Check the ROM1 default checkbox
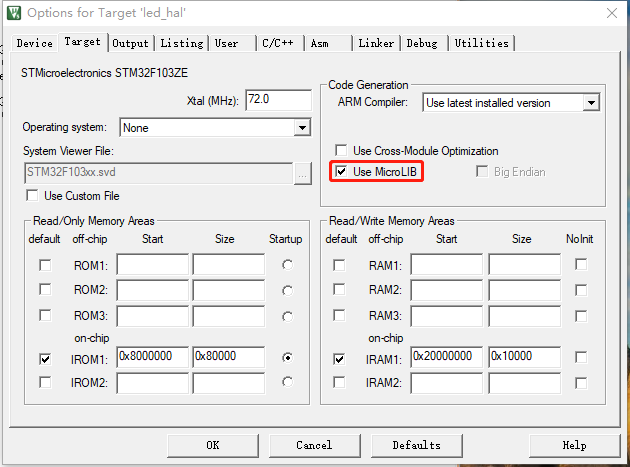 pos(45,265)
